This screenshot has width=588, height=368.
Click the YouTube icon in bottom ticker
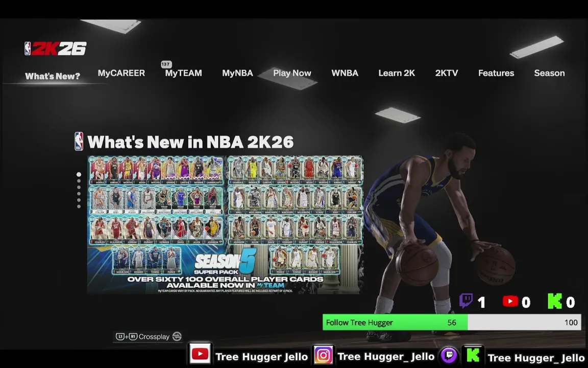click(200, 354)
